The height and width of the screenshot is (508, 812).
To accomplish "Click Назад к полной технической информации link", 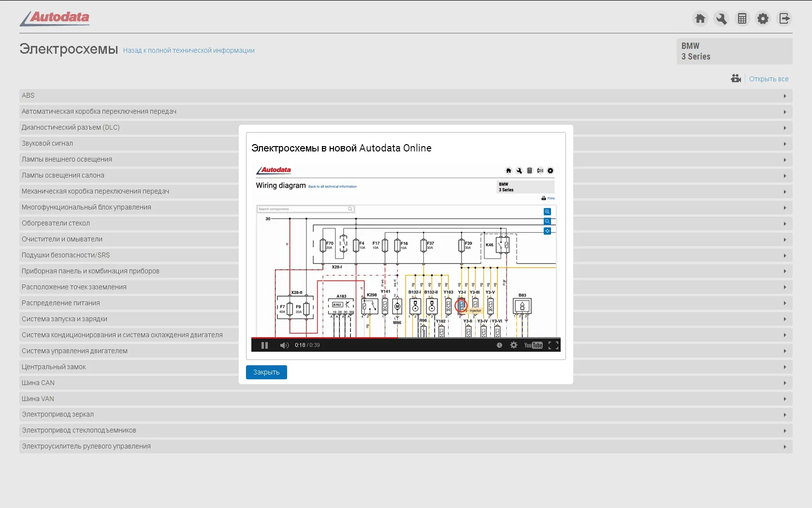I will click(188, 50).
